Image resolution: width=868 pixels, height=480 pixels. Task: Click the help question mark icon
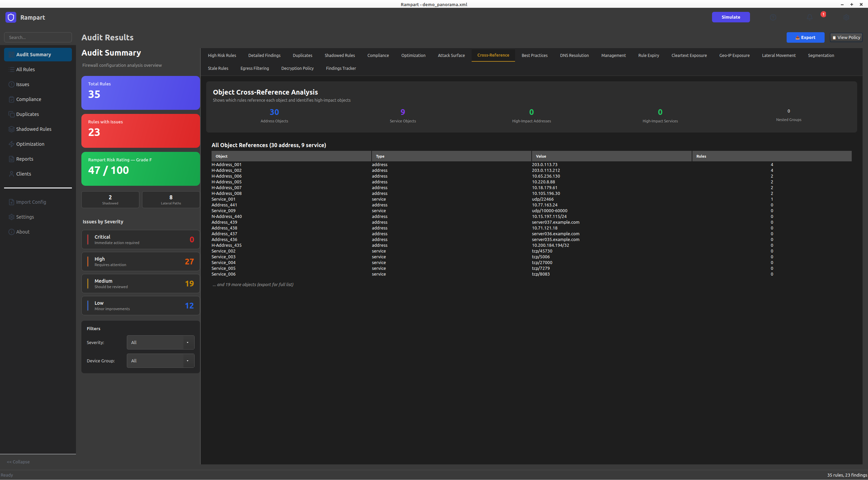[x=773, y=17]
